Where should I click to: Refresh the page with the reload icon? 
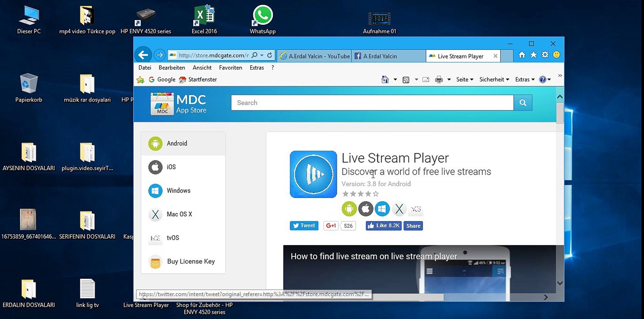(x=269, y=55)
